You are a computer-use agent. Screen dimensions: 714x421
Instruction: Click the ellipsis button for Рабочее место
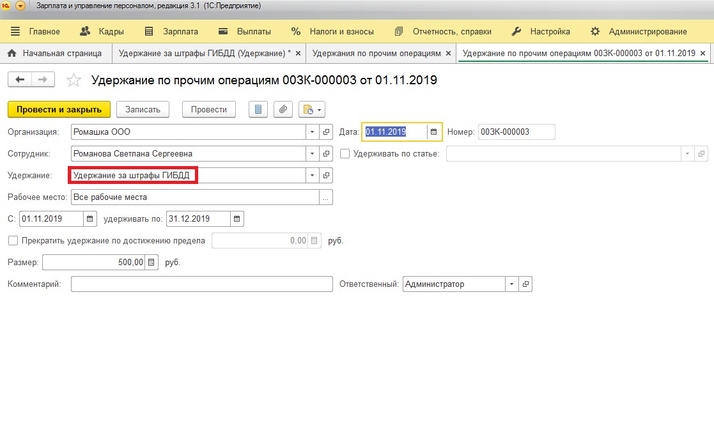pos(325,197)
